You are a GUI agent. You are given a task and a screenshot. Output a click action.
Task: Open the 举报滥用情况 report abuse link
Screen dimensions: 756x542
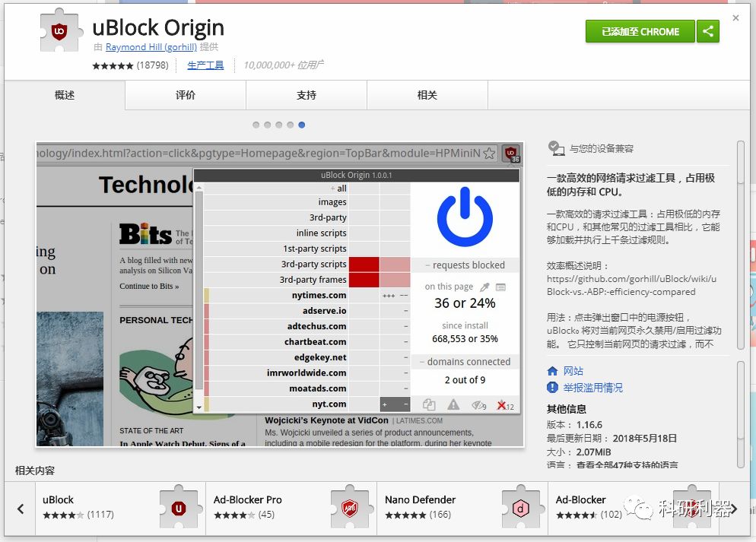592,388
